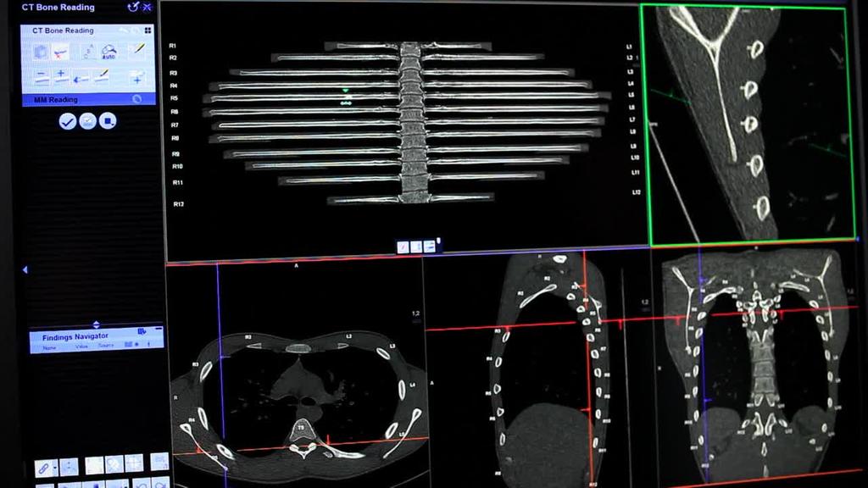Click the unfolded rib cage view

pyautogui.click(x=407, y=123)
